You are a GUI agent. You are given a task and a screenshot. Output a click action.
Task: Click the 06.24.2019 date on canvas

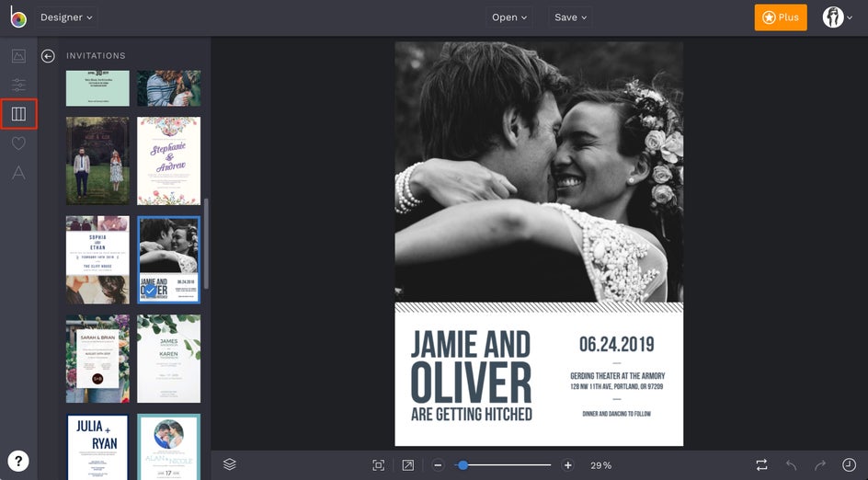click(617, 344)
